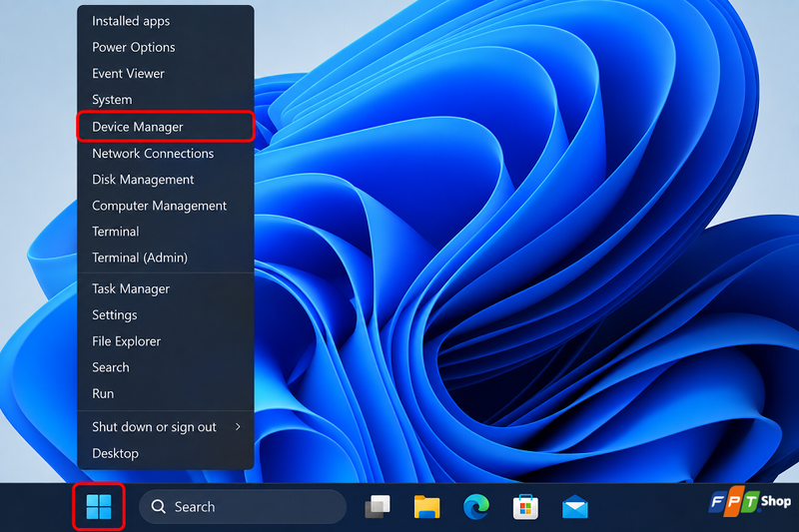Choose Event Viewer in the menu

pos(166,73)
